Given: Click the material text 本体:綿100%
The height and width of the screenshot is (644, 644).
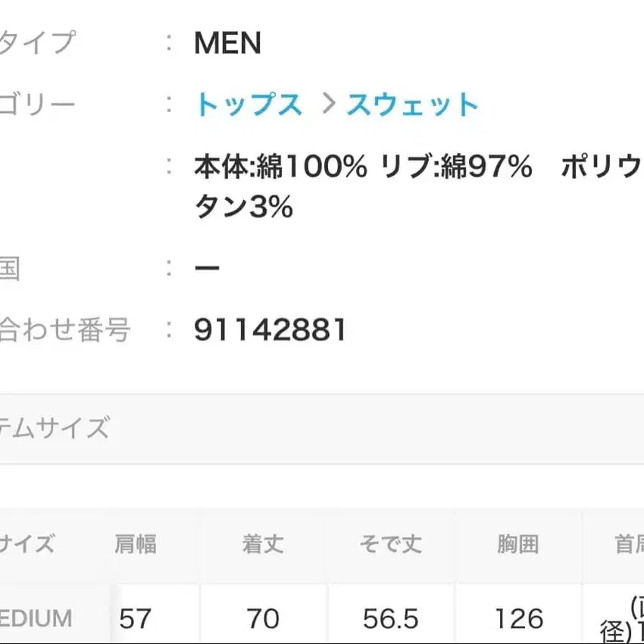Looking at the screenshot, I should click(280, 167).
